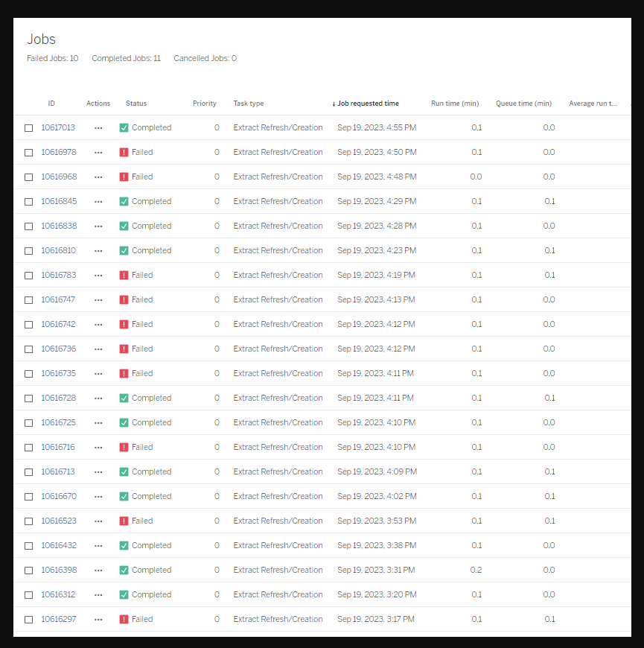Click the Jobs page heading
Viewport: 644px width, 648px height.
pos(41,39)
